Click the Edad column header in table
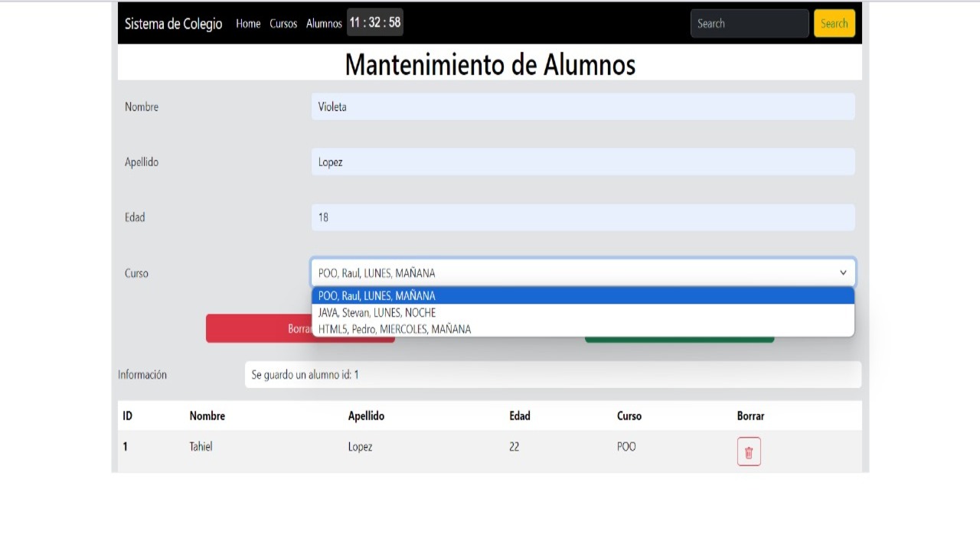The height and width of the screenshot is (551, 980). coord(520,416)
